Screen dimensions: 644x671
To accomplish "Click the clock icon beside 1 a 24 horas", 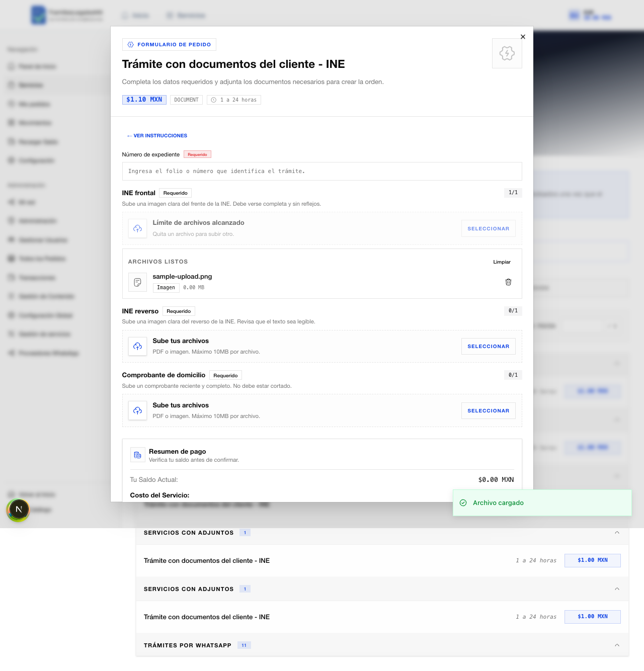I will pos(214,100).
